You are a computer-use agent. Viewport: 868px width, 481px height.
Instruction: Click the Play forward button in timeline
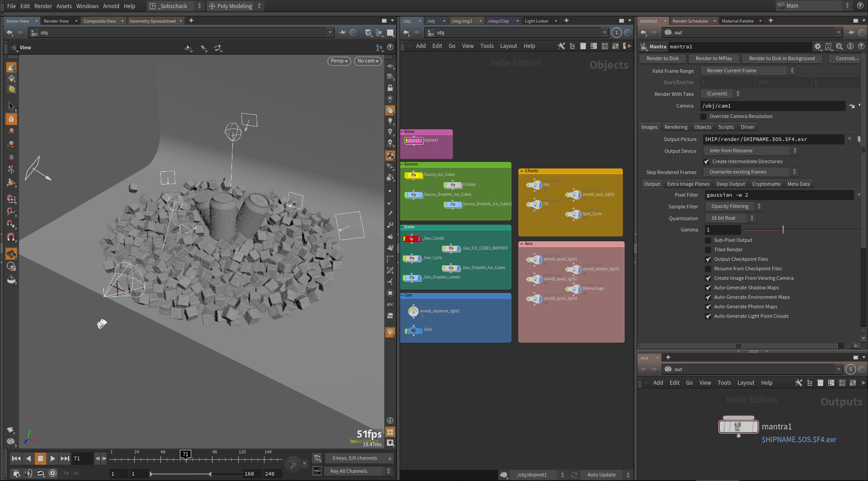pyautogui.click(x=52, y=458)
